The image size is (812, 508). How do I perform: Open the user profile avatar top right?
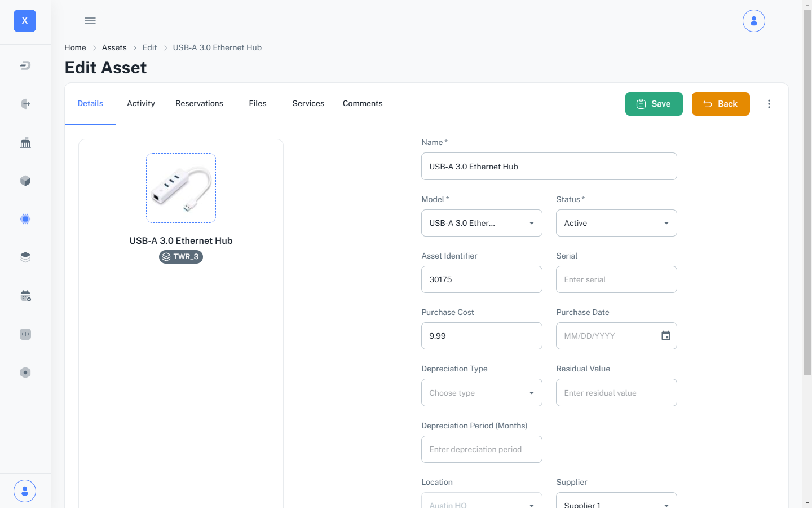tap(753, 21)
